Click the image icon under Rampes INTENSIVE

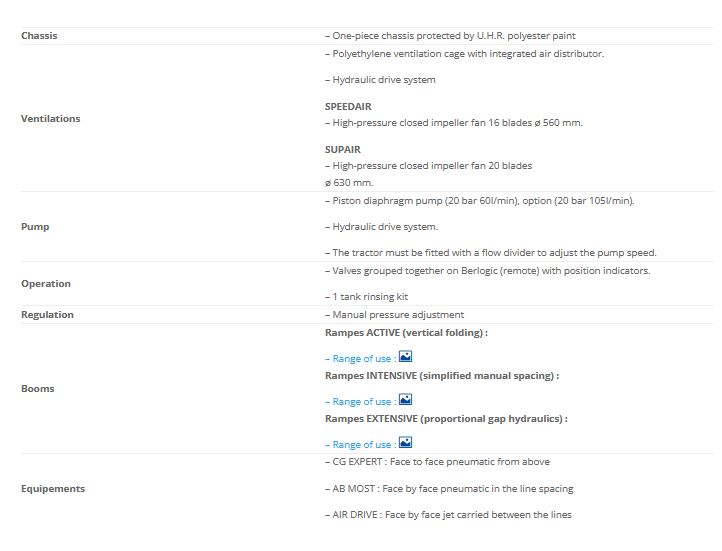pos(405,399)
